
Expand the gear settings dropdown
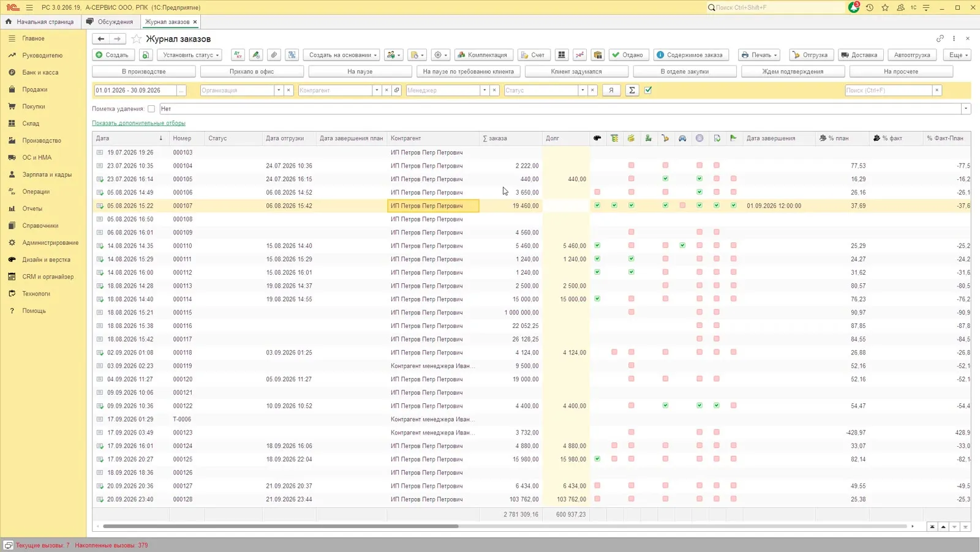pos(440,55)
